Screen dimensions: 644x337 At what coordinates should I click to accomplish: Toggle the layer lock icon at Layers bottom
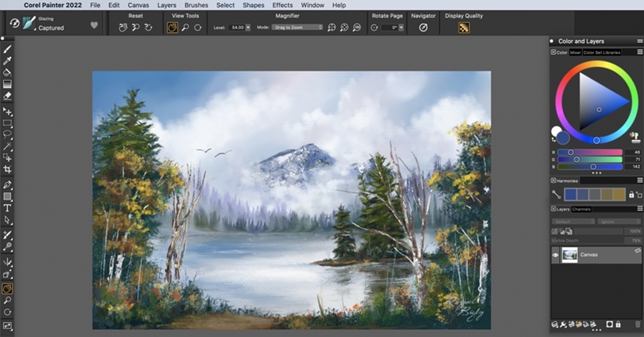tap(618, 324)
